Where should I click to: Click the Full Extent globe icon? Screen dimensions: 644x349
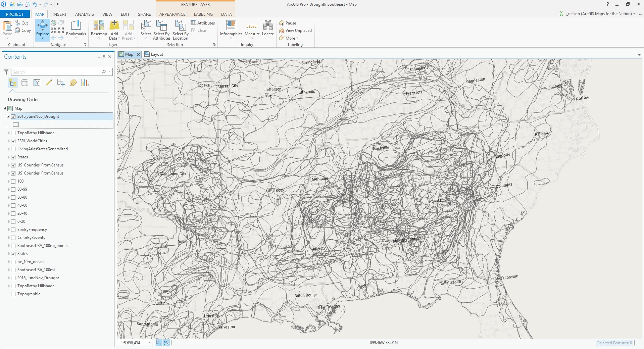(54, 23)
